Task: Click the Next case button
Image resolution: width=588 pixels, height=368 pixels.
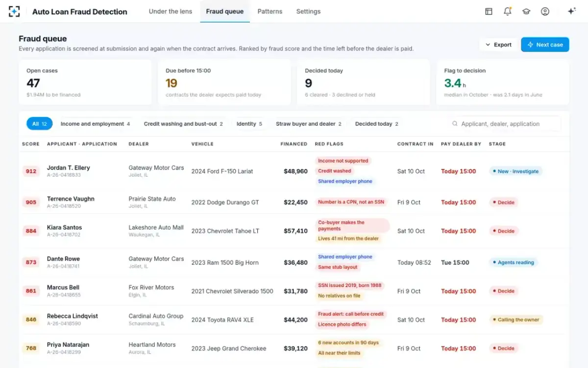Action: [545, 45]
